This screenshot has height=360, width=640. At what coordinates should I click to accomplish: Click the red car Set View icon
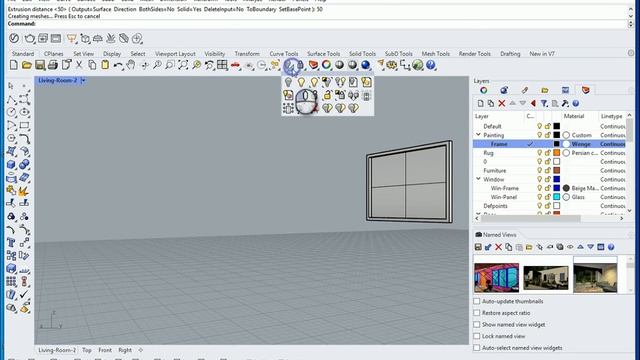pos(236,65)
